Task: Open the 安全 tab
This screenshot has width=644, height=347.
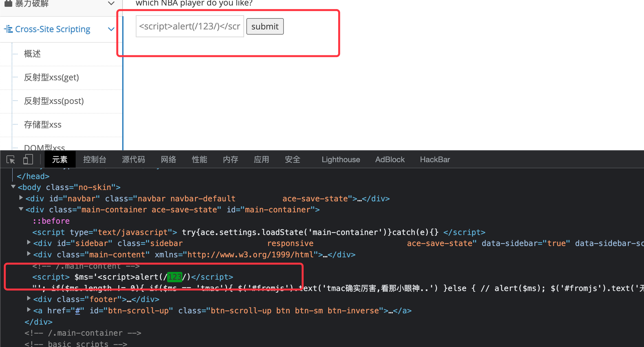Action: pyautogui.click(x=293, y=160)
